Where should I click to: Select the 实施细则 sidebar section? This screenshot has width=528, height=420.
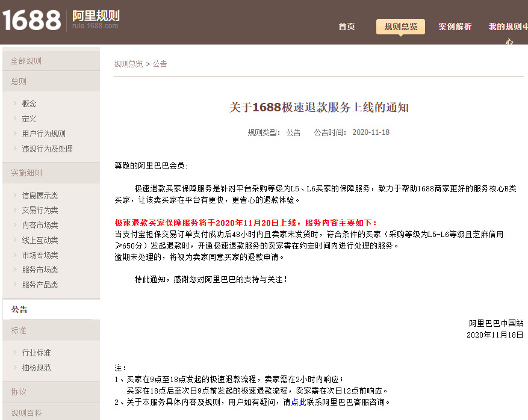[51, 173]
